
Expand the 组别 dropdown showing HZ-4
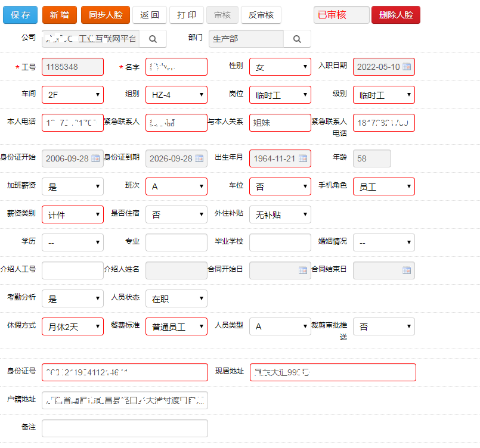(x=176, y=95)
